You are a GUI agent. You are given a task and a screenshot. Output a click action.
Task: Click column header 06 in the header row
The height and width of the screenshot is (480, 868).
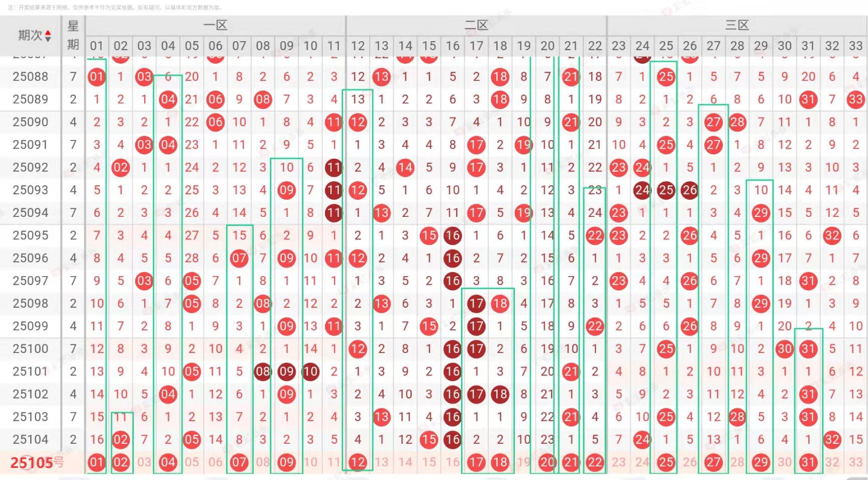[215, 46]
